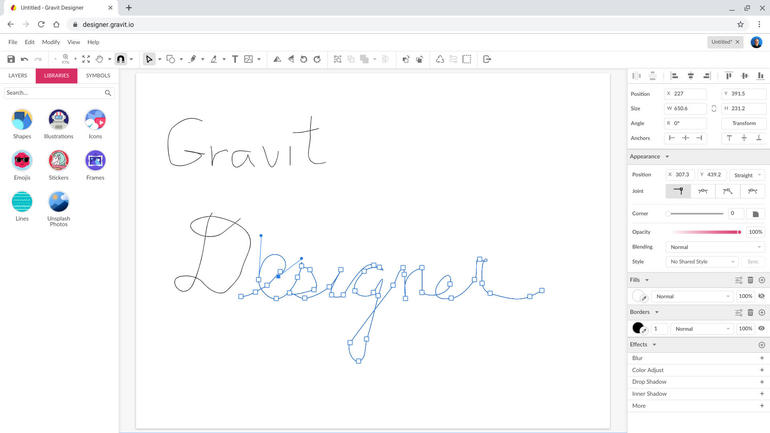Select the shape tool in the toolbar
770x433 pixels.
[x=170, y=59]
